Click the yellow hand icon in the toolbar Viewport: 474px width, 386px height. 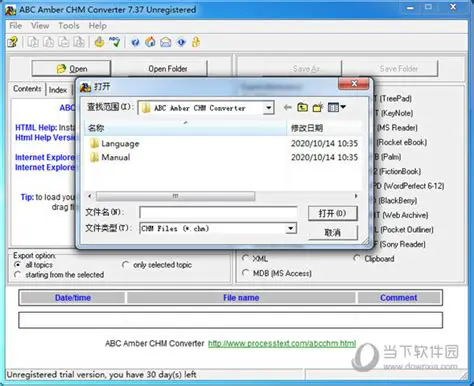point(99,42)
